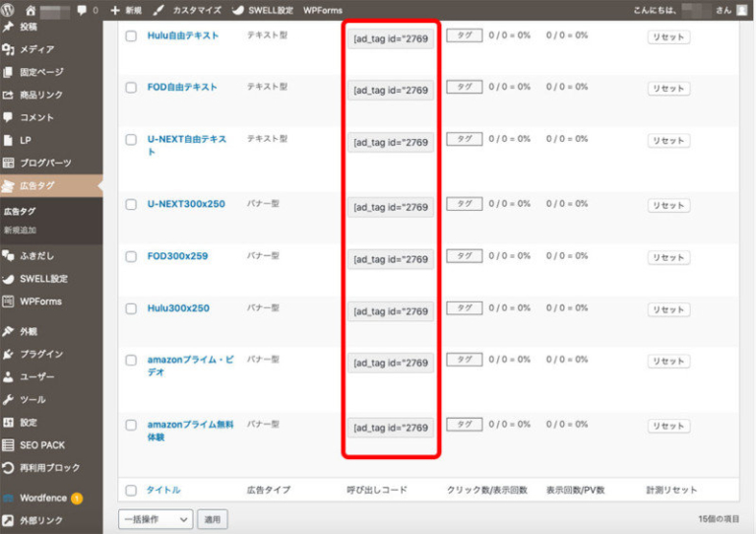Open プラグイン plugin icon
Image resolution: width=756 pixels, height=534 pixels.
coord(8,354)
